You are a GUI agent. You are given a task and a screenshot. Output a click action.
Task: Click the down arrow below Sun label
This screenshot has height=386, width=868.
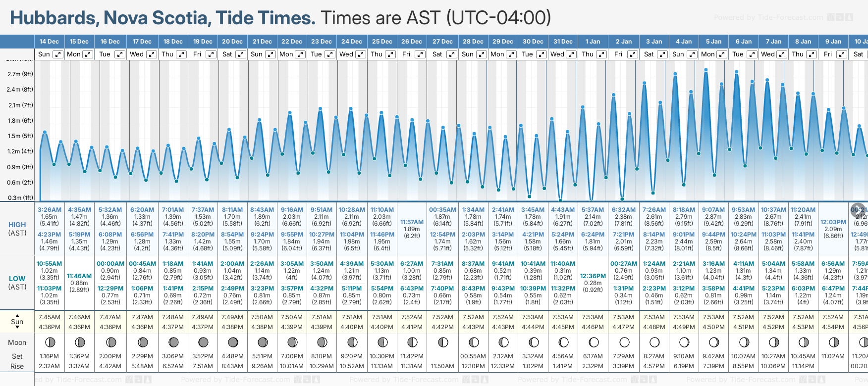17,328
